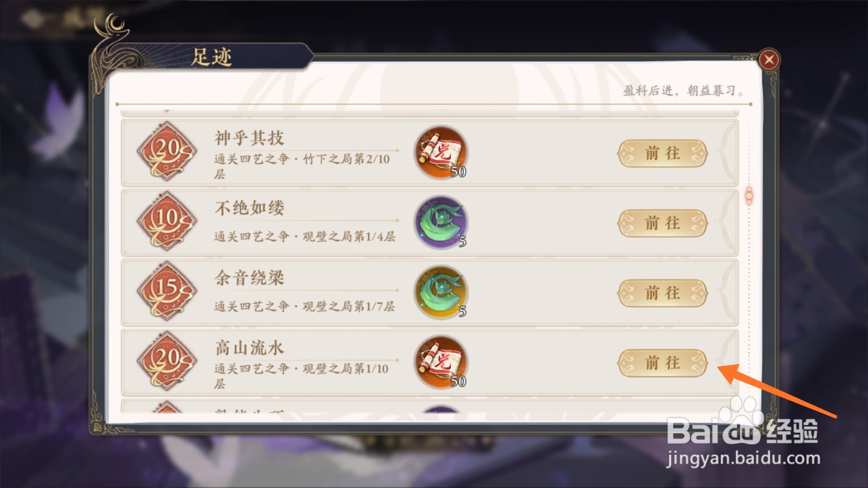Click 前往 for the 不绝如缕 achievement

coord(662,223)
